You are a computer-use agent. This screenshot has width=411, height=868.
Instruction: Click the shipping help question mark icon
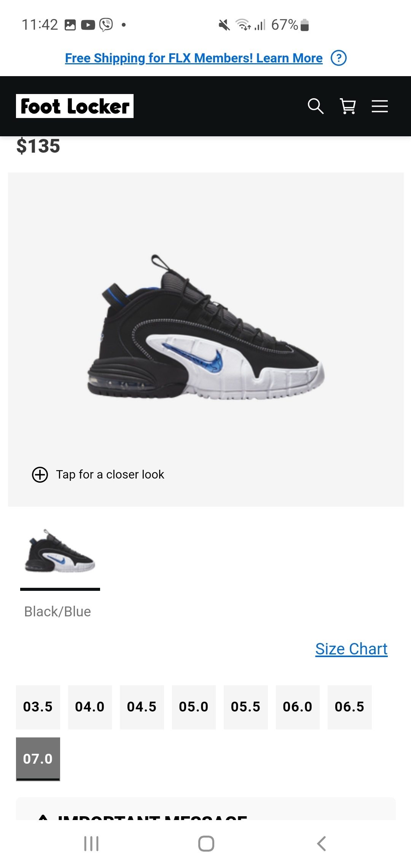(x=339, y=58)
